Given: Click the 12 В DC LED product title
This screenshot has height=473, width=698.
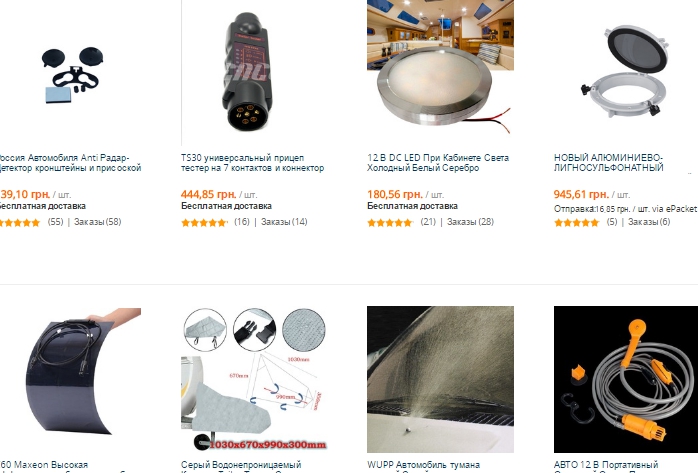Looking at the screenshot, I should pyautogui.click(x=438, y=163).
